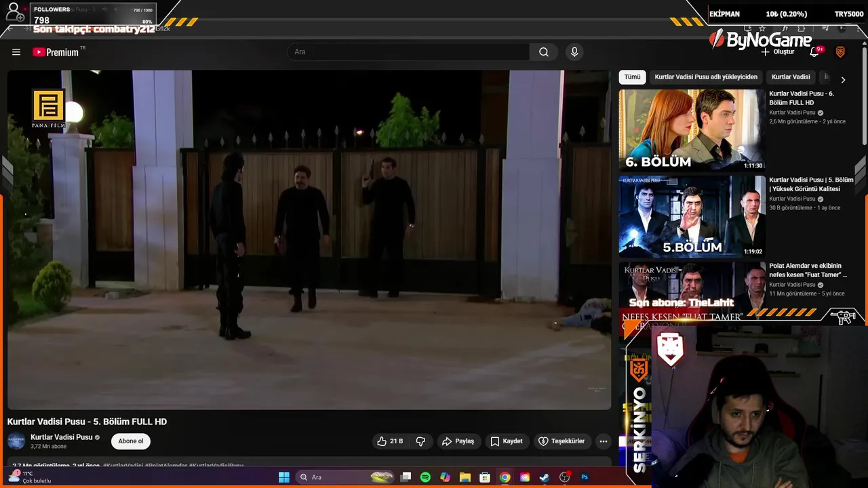Open the Windows Start menu
The width and height of the screenshot is (868, 488).
pyautogui.click(x=284, y=477)
